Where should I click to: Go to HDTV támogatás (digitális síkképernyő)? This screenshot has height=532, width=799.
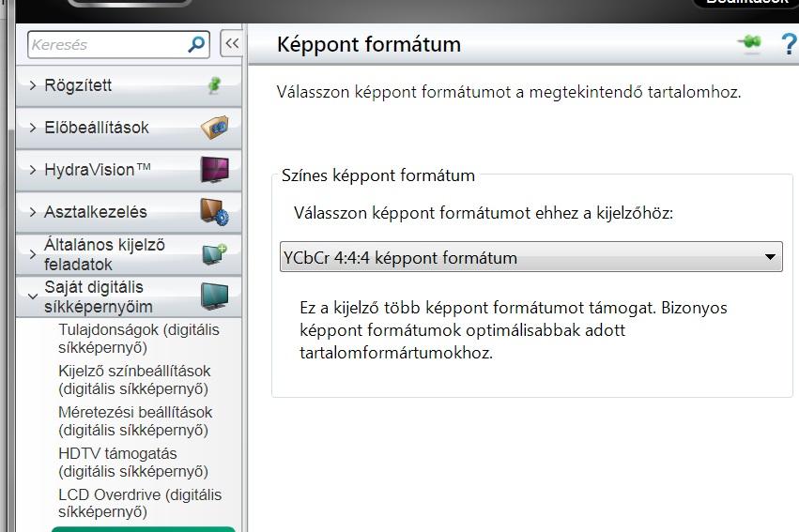click(133, 463)
